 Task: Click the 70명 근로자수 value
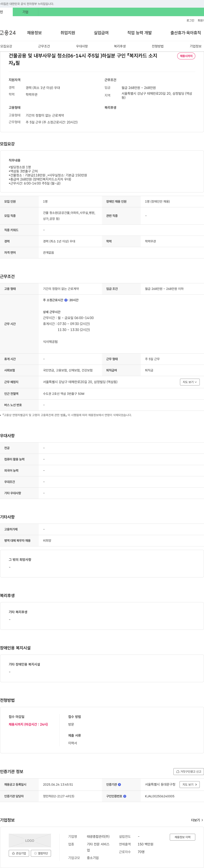(141, 851)
